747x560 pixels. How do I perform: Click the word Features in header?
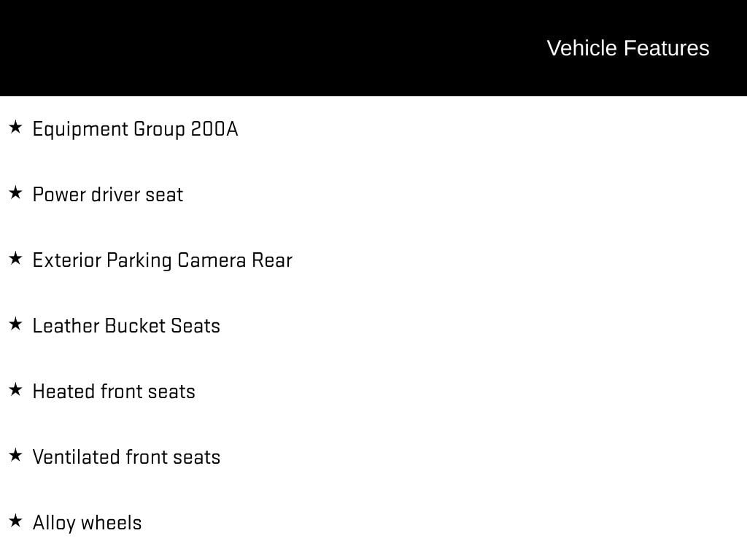click(667, 48)
